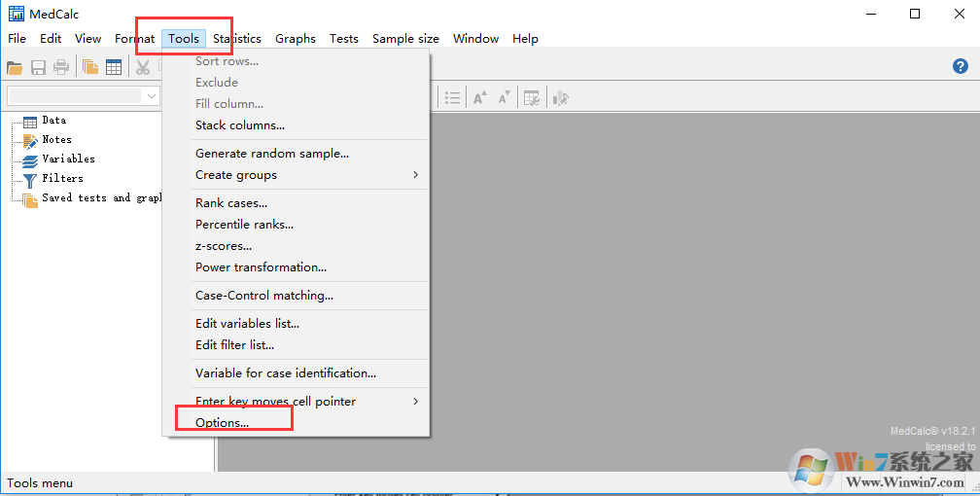Select the Filters tree item
Image resolution: width=980 pixels, height=496 pixels.
(x=62, y=178)
